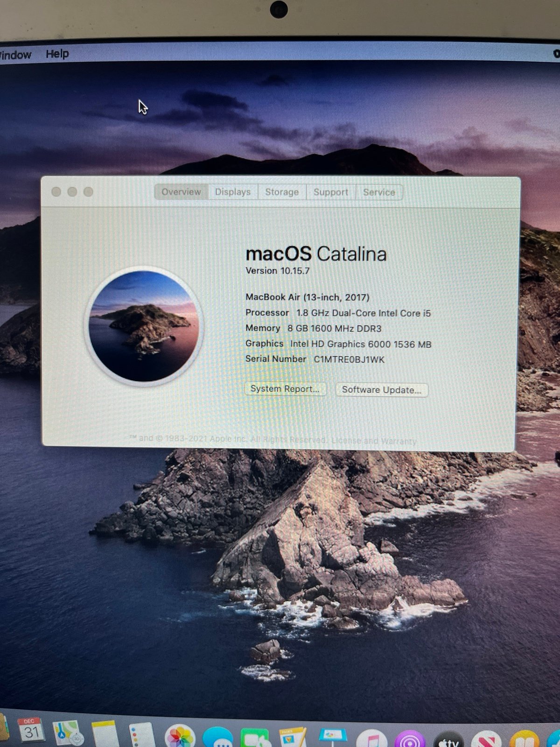
Task: Click the macOS Catalina heading
Action: tap(316, 254)
